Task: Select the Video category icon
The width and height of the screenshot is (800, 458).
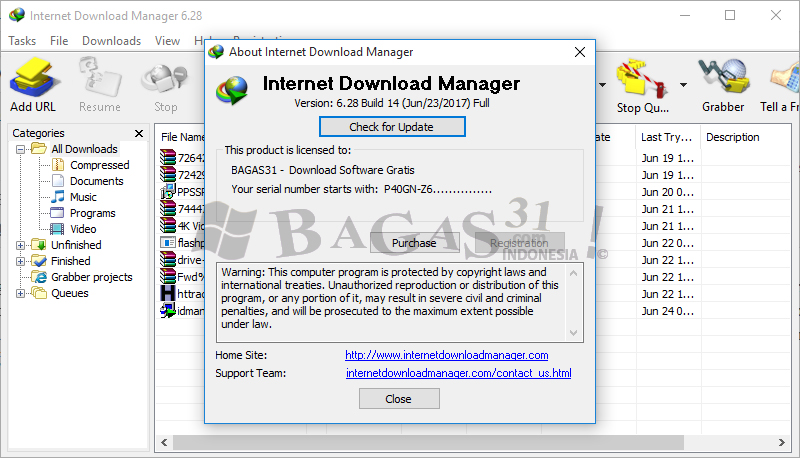Action: pos(57,229)
